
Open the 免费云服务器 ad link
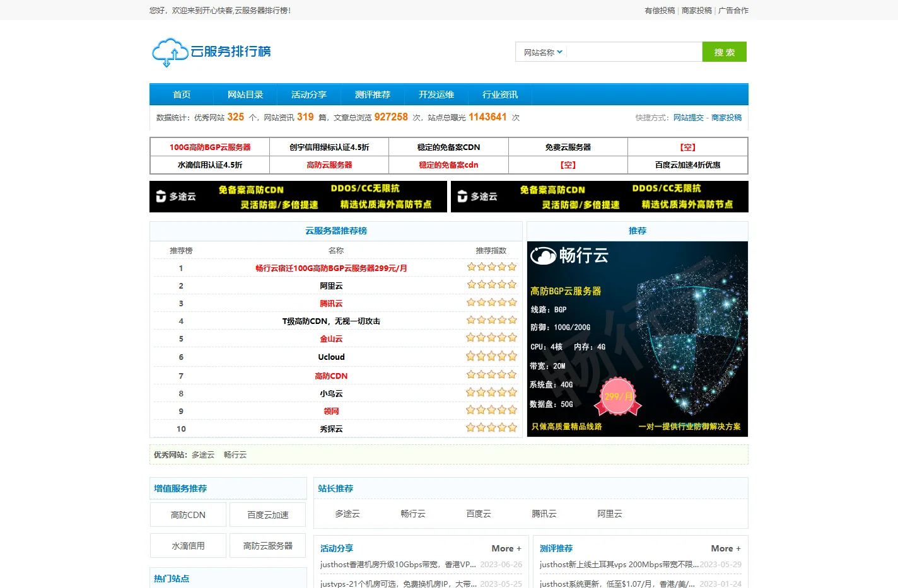pos(568,147)
